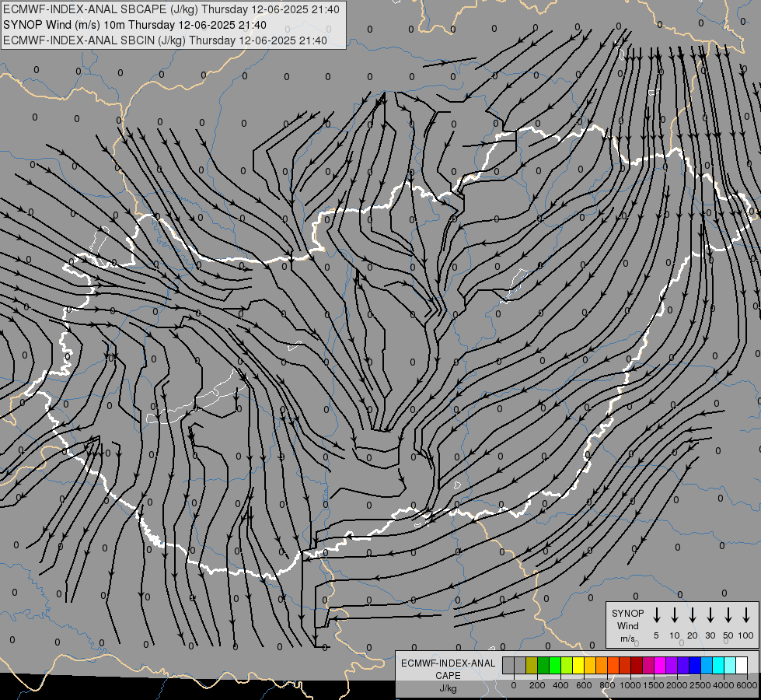Select the white CAPE legend swatch

click(742, 665)
